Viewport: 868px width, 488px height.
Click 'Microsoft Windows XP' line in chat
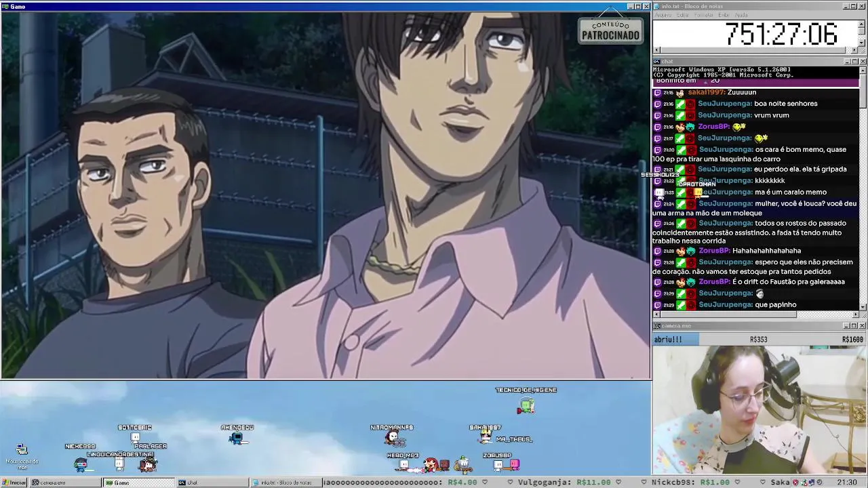[722, 70]
